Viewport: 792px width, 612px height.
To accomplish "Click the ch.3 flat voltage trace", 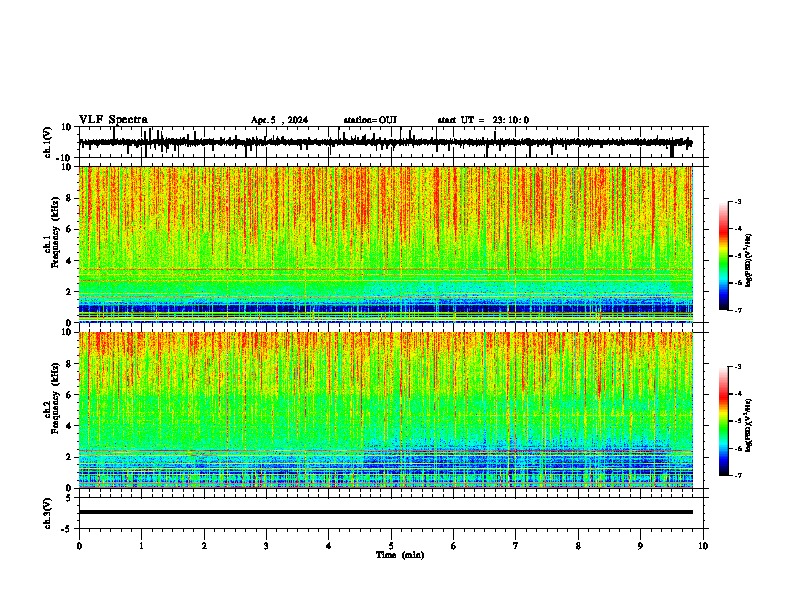I will point(385,512).
